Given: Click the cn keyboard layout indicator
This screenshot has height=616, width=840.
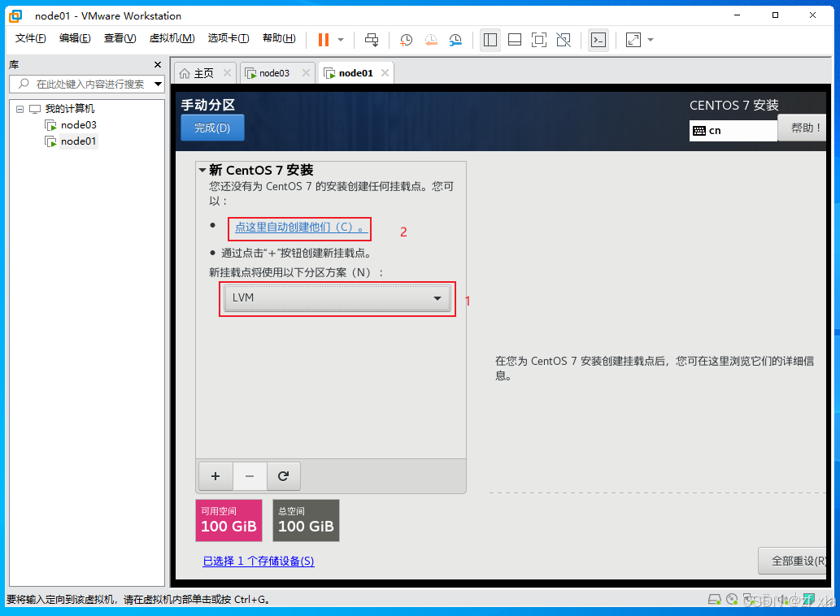Looking at the screenshot, I should point(733,131).
